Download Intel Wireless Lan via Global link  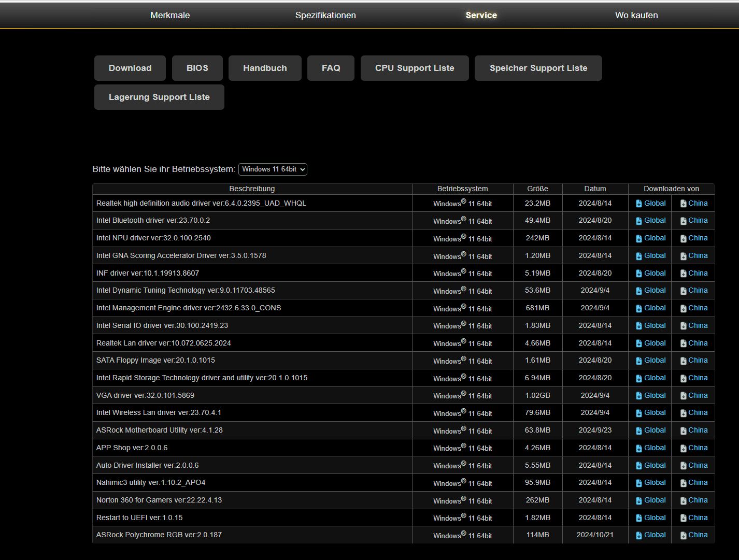tap(655, 412)
